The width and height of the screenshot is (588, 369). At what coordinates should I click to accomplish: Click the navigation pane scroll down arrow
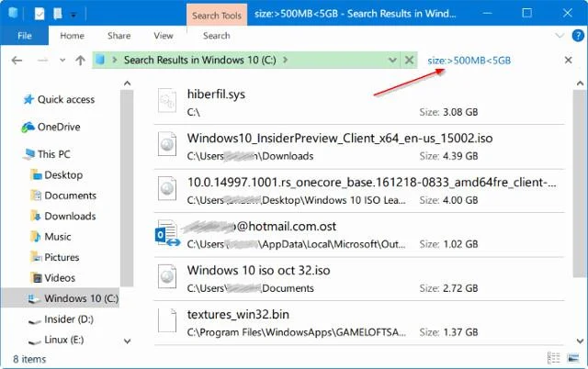coord(127,341)
